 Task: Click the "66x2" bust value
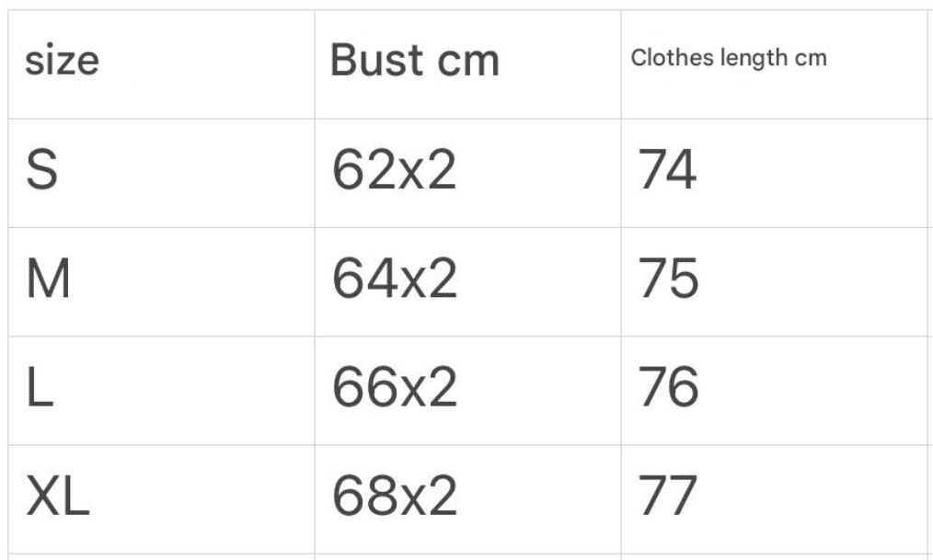point(394,390)
